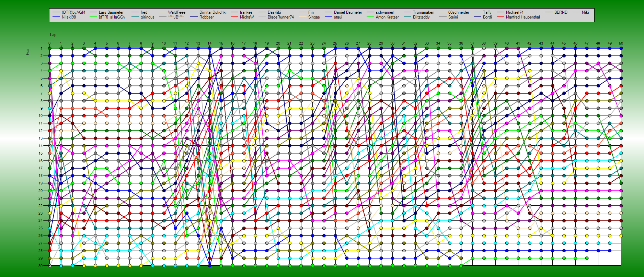Click 00schneider legend entry

tap(459, 12)
